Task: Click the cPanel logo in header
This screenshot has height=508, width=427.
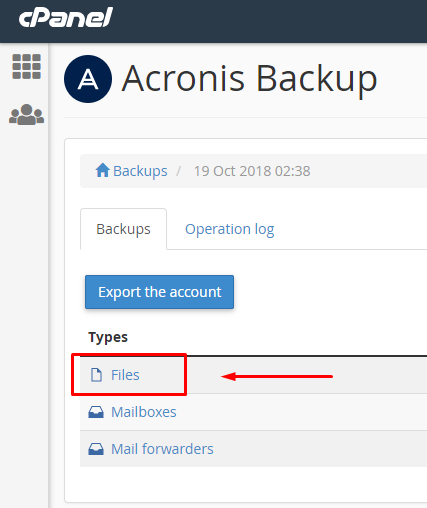Action: point(66,17)
